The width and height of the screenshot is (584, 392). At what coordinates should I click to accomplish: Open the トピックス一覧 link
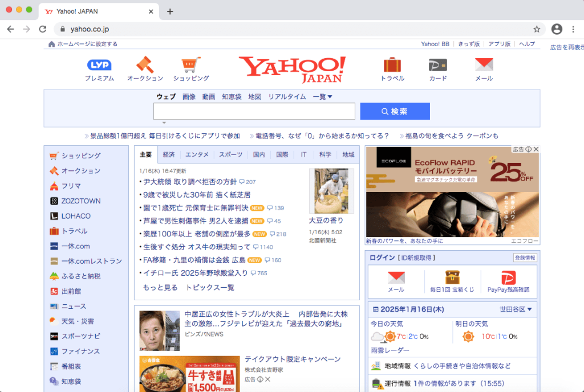(x=210, y=288)
